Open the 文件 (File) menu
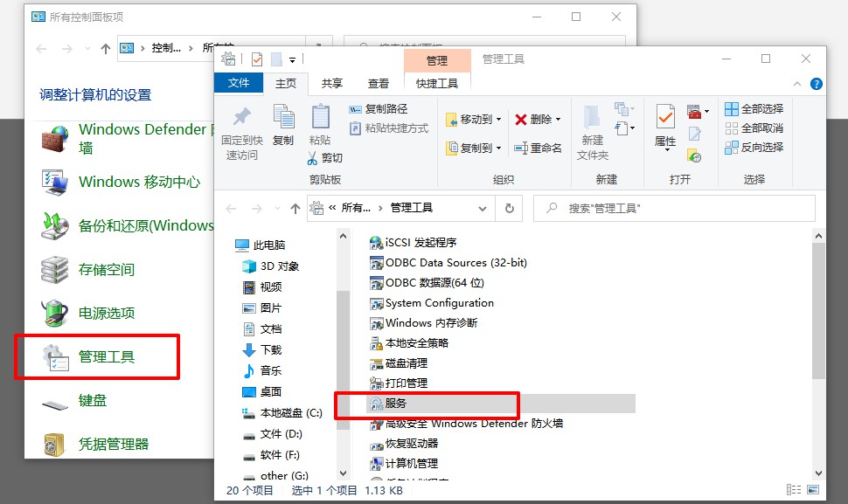The width and height of the screenshot is (848, 504). (x=240, y=83)
